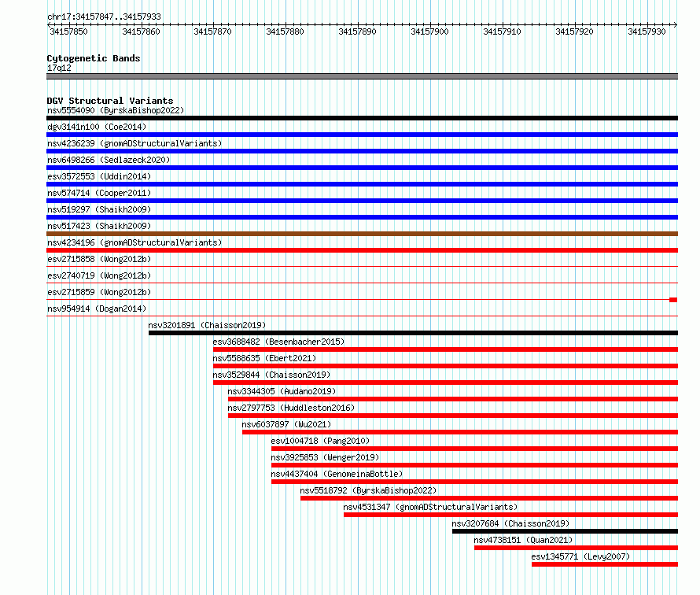The width and height of the screenshot is (700, 595).
Task: Click the red bar under esv1345771
Action: [605, 564]
